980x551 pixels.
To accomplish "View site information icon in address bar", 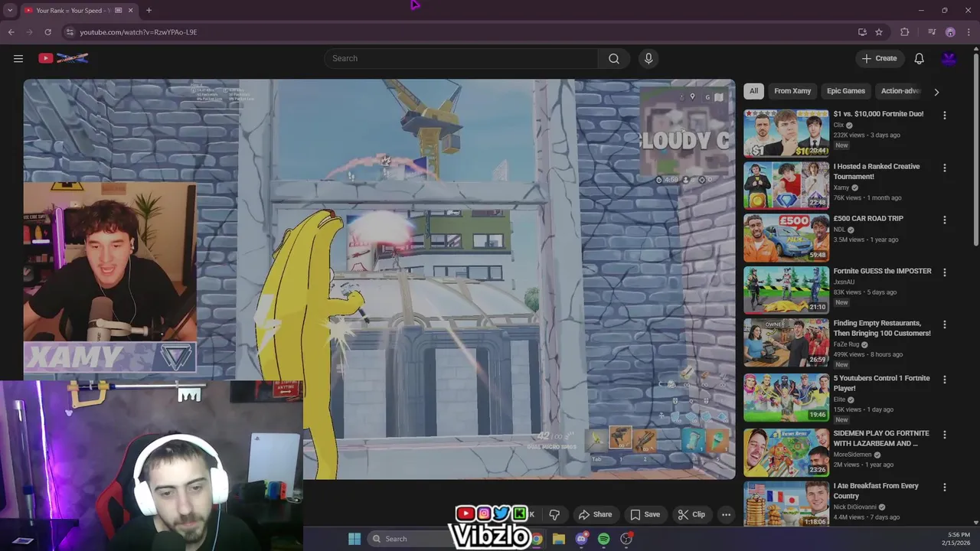I will 70,32.
